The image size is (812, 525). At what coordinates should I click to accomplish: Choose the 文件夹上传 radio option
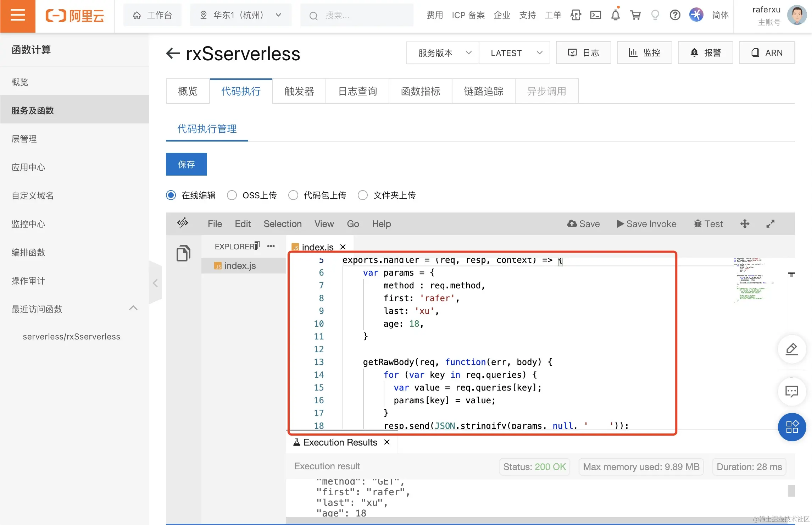[363, 195]
